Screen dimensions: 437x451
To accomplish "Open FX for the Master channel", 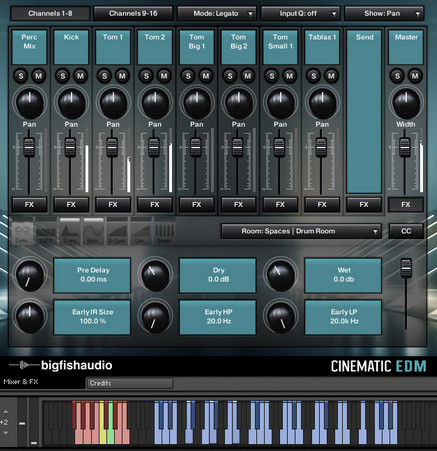I will click(406, 205).
